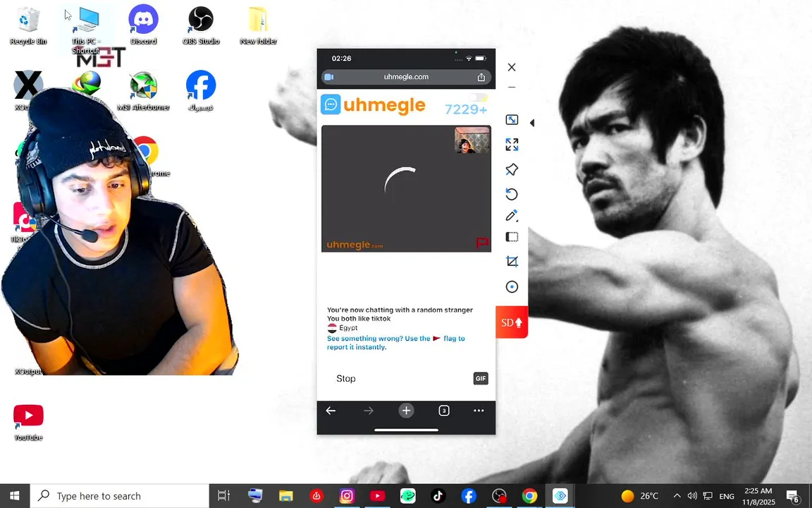Switch to Chrome on the taskbar

click(x=529, y=496)
